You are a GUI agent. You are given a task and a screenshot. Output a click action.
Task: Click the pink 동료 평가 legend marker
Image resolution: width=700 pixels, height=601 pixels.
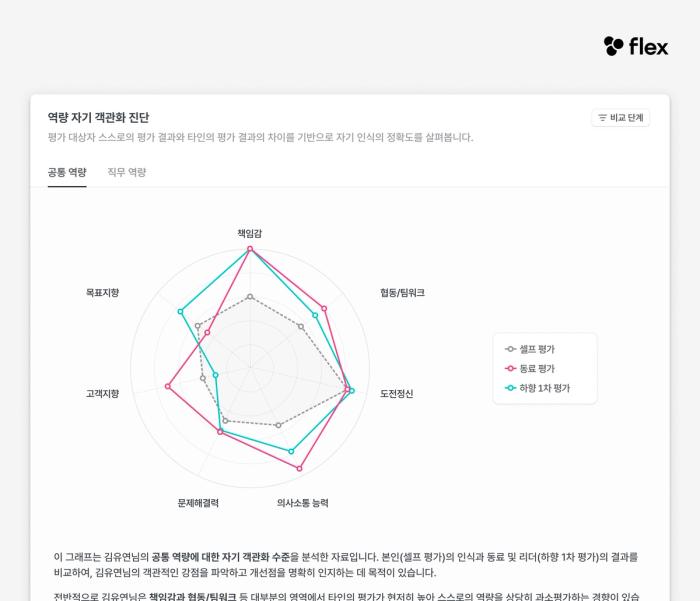[510, 368]
